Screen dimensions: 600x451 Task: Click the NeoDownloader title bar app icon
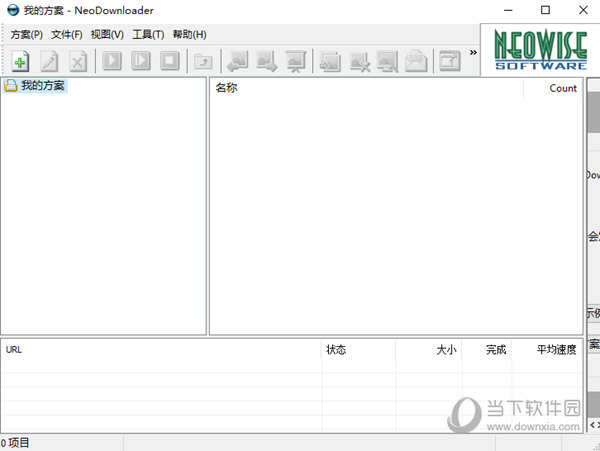[x=13, y=10]
